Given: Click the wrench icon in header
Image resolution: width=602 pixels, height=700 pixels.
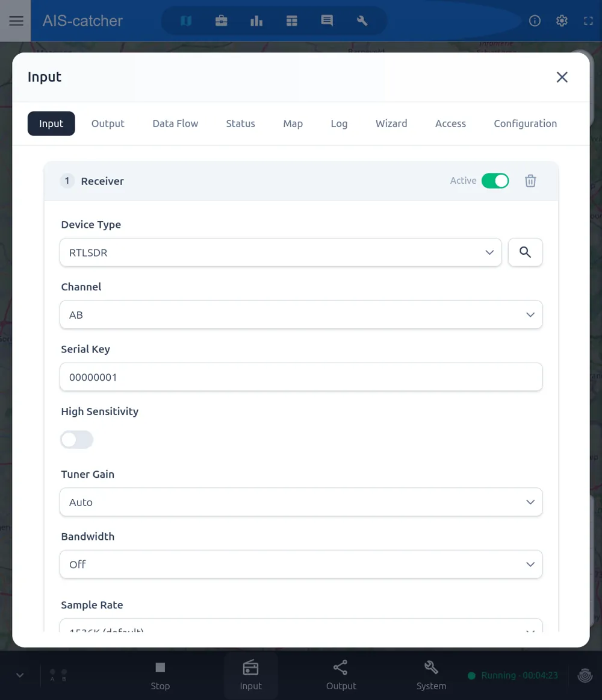Looking at the screenshot, I should pos(362,20).
